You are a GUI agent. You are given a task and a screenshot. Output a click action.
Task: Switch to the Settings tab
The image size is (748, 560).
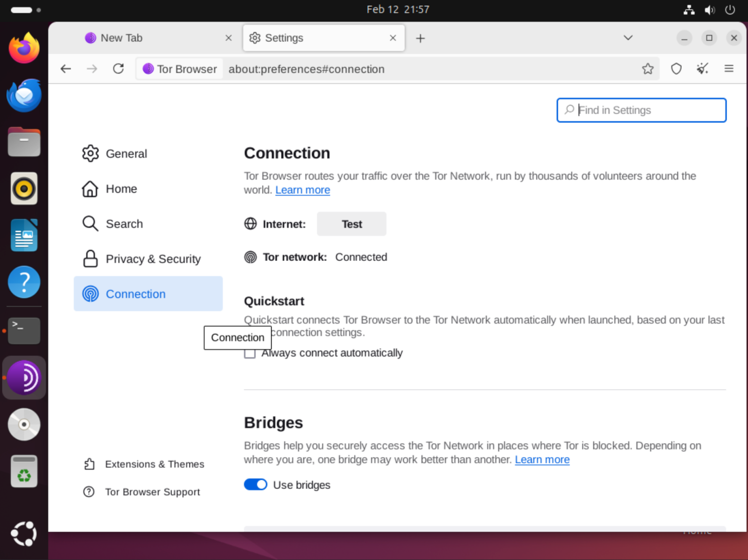point(284,37)
